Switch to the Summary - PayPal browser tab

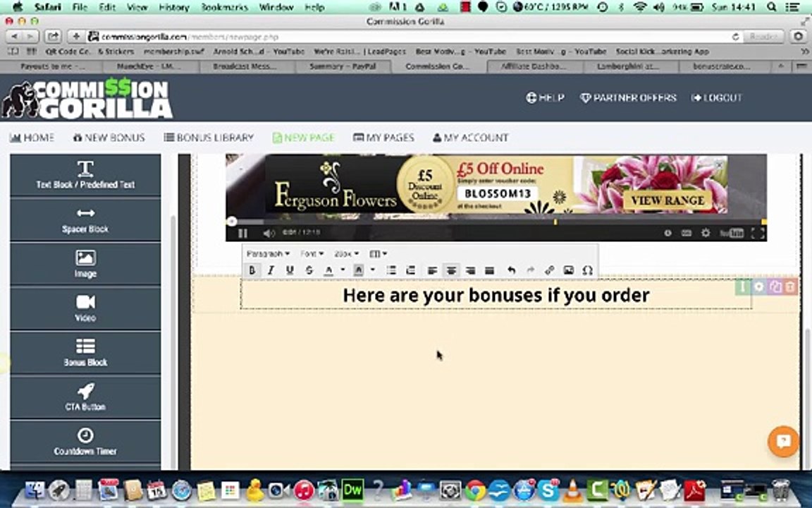tap(343, 66)
